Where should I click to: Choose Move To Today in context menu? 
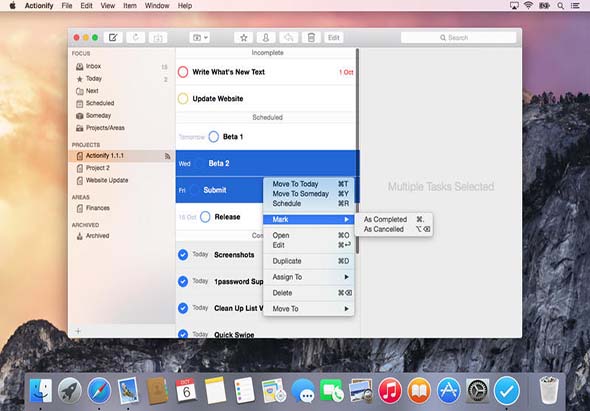pyautogui.click(x=308, y=184)
